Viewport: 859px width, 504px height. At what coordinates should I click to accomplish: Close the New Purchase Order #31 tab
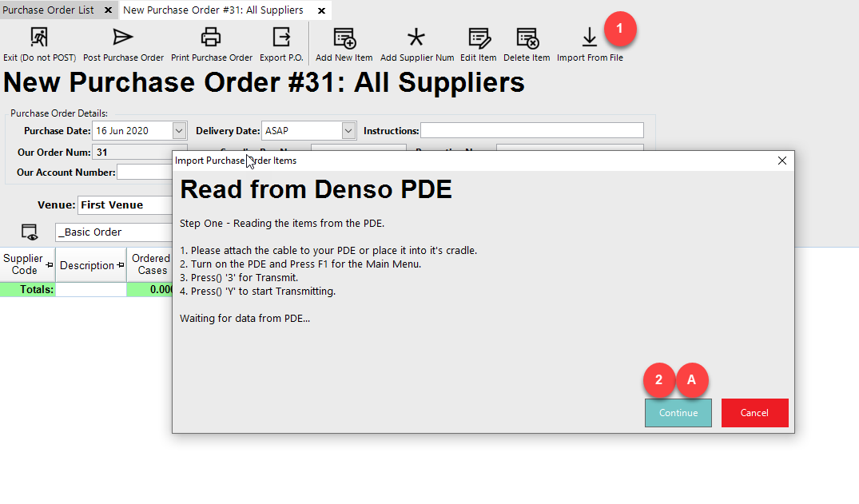[x=321, y=10]
